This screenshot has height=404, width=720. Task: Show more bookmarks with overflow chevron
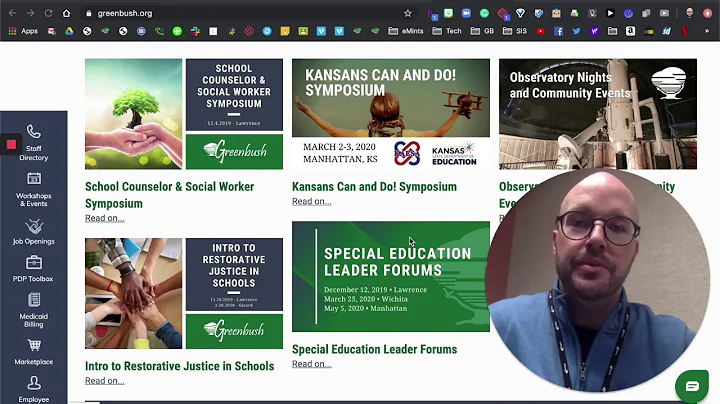pos(707,31)
